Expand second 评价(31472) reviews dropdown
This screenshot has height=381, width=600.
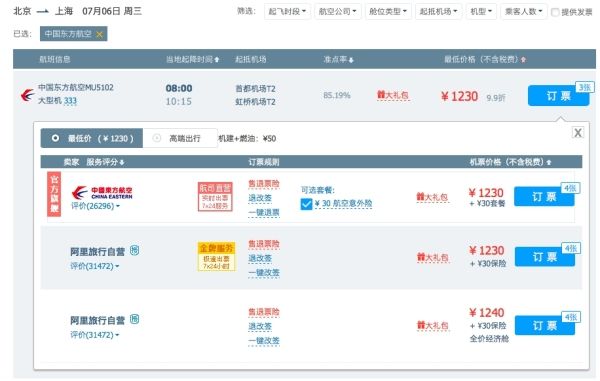click(x=95, y=335)
